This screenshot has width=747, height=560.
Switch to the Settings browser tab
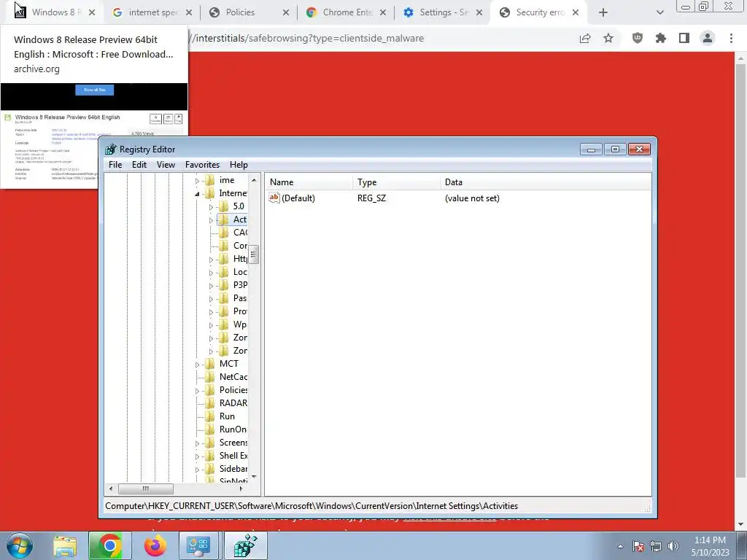click(x=444, y=12)
